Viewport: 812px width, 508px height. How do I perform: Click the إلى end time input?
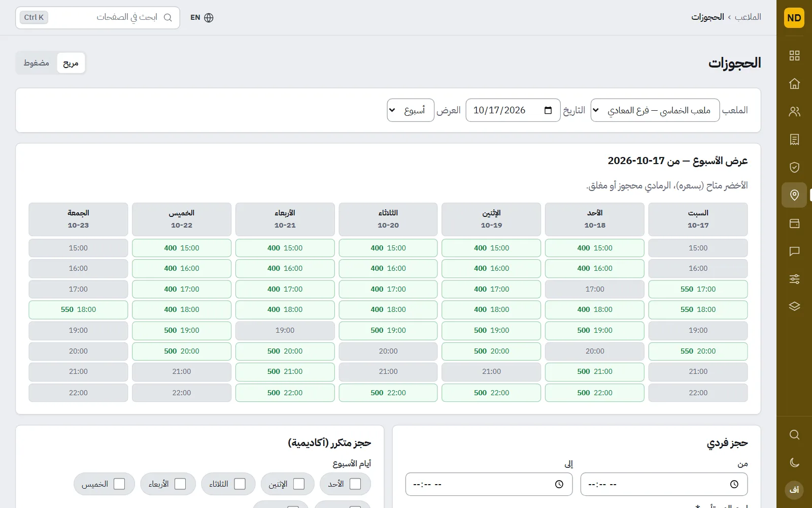489,484
